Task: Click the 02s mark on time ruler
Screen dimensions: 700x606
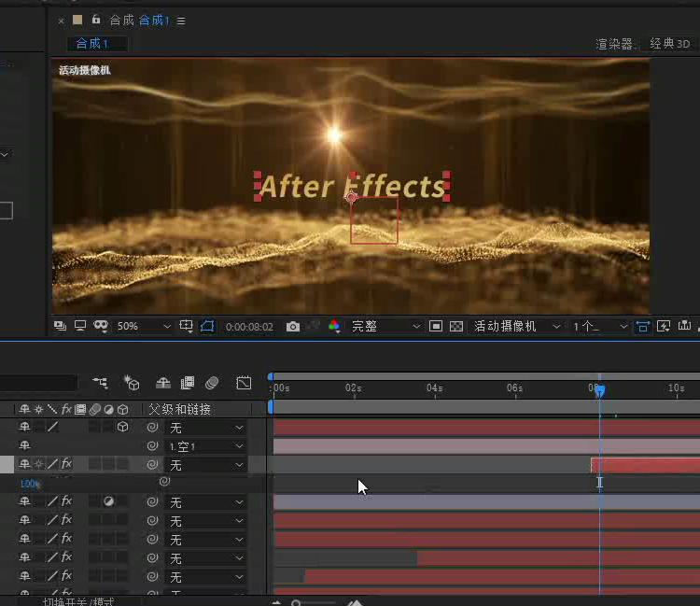Action: 353,388
